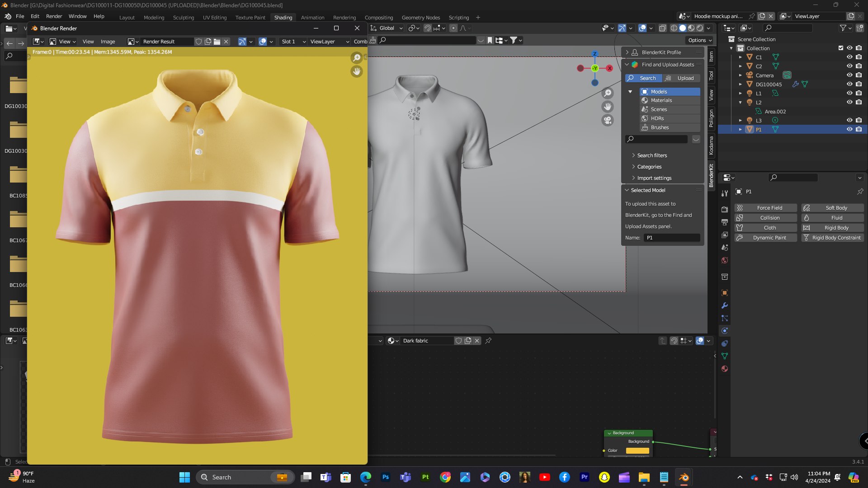
Task: Disable render camera icon for C1
Action: tap(859, 57)
